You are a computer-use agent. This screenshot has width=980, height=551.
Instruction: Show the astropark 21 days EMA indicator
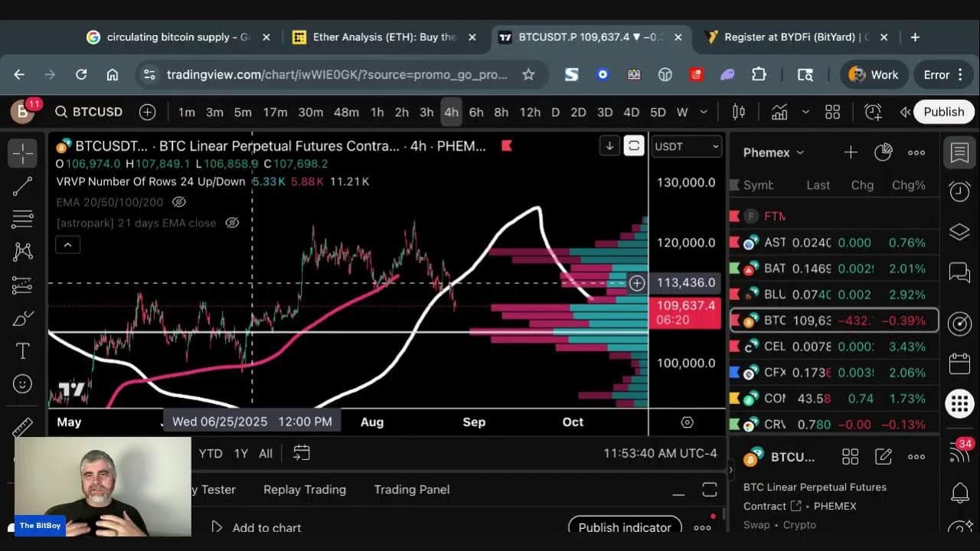point(232,223)
